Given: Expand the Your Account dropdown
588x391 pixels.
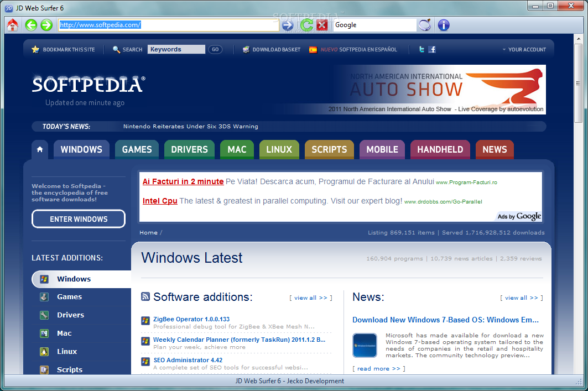Looking at the screenshot, I should point(524,49).
